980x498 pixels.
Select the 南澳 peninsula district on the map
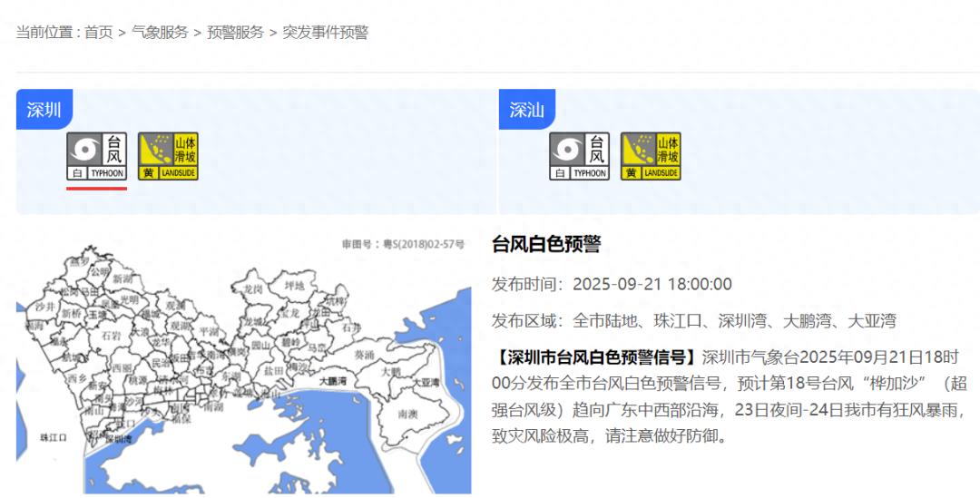407,414
